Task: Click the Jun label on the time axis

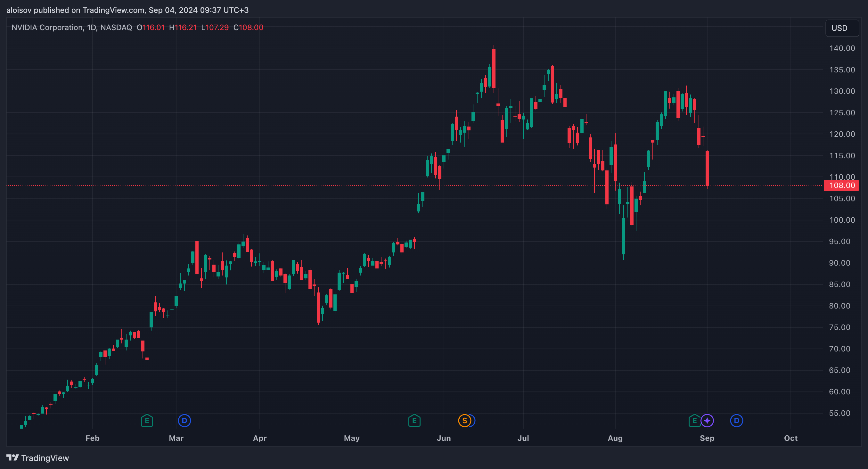Action: (x=444, y=438)
